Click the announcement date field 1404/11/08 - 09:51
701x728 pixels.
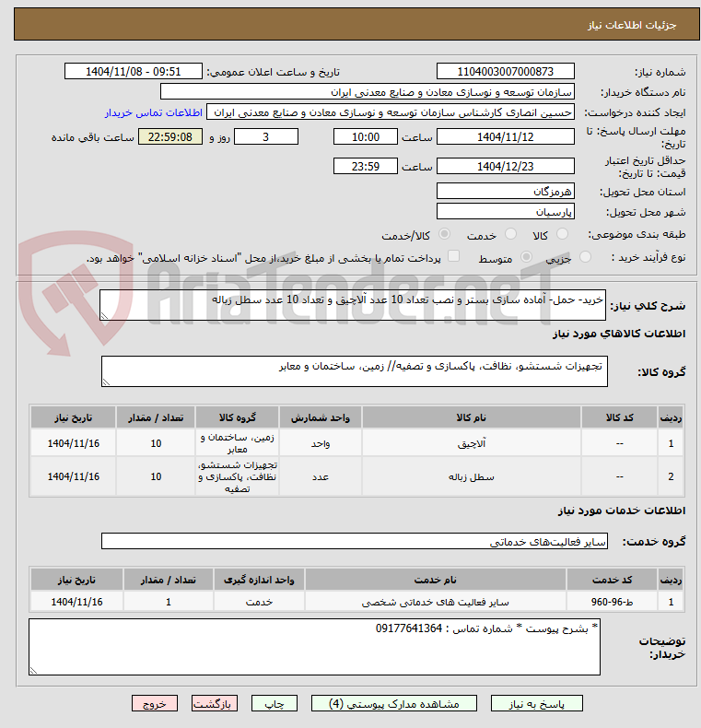(x=134, y=72)
